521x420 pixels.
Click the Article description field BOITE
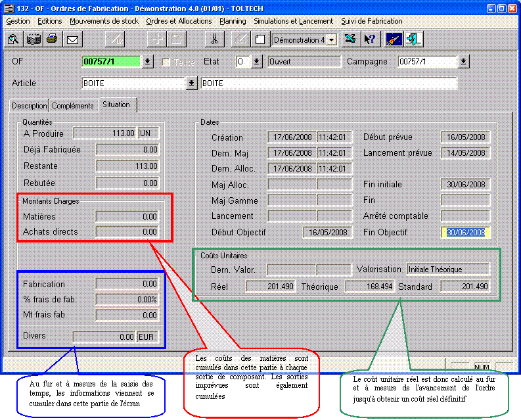329,83
